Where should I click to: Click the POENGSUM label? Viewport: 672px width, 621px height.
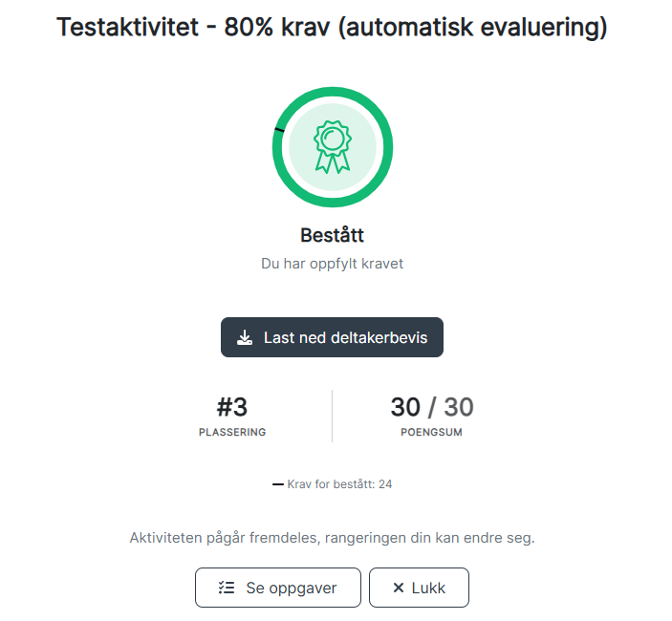click(x=431, y=432)
